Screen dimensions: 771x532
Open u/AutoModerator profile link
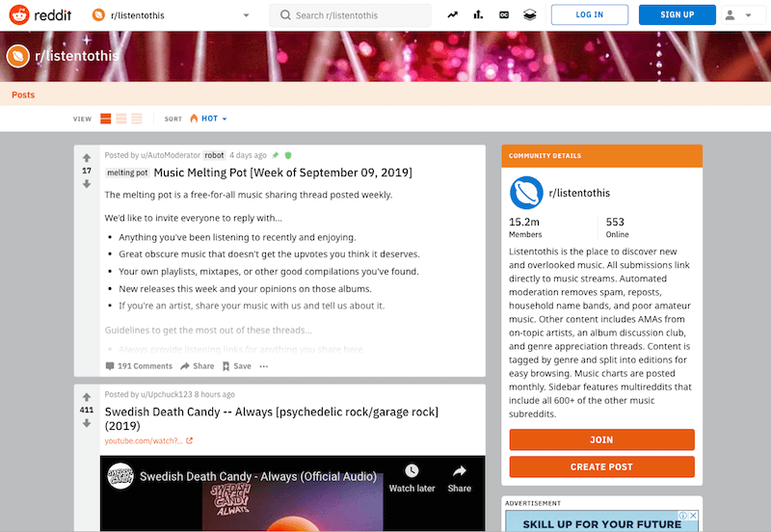tap(171, 155)
